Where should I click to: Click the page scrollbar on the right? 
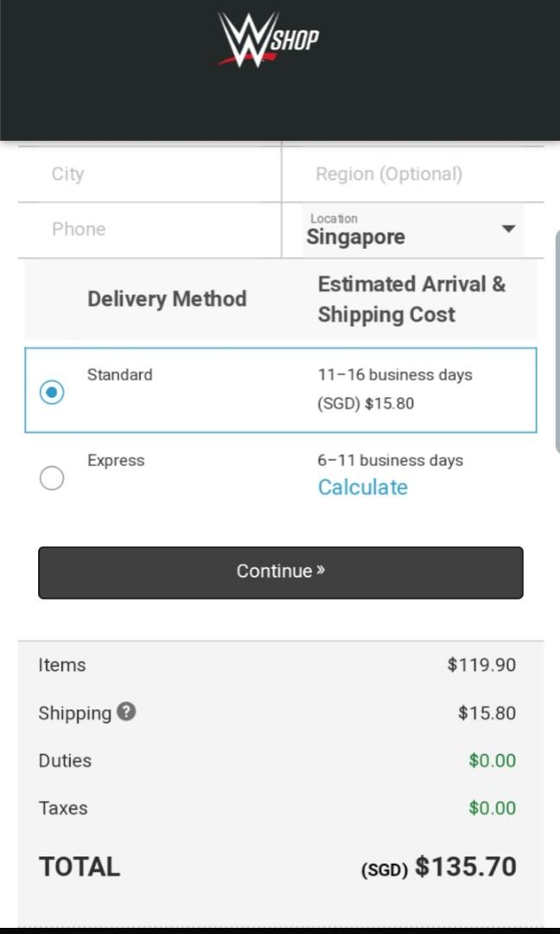coord(557,342)
